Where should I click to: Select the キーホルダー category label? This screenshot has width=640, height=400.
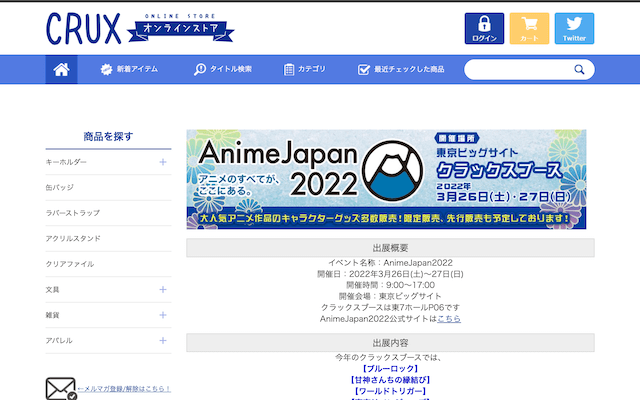66,162
